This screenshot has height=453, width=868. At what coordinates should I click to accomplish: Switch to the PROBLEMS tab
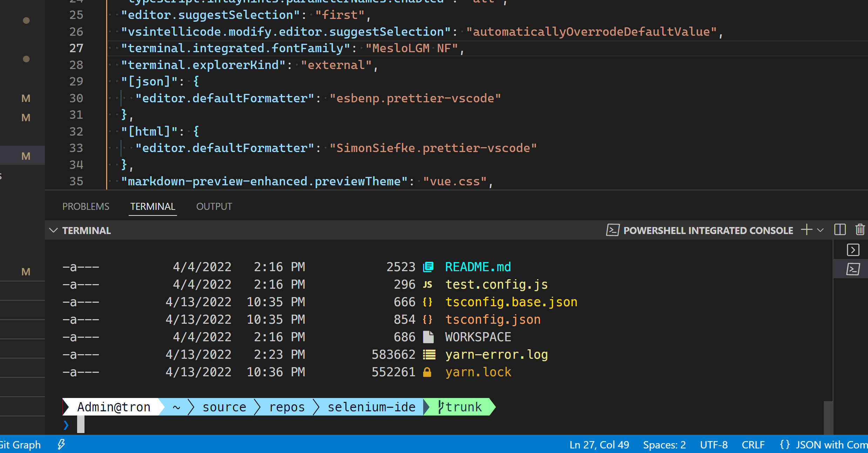(86, 206)
